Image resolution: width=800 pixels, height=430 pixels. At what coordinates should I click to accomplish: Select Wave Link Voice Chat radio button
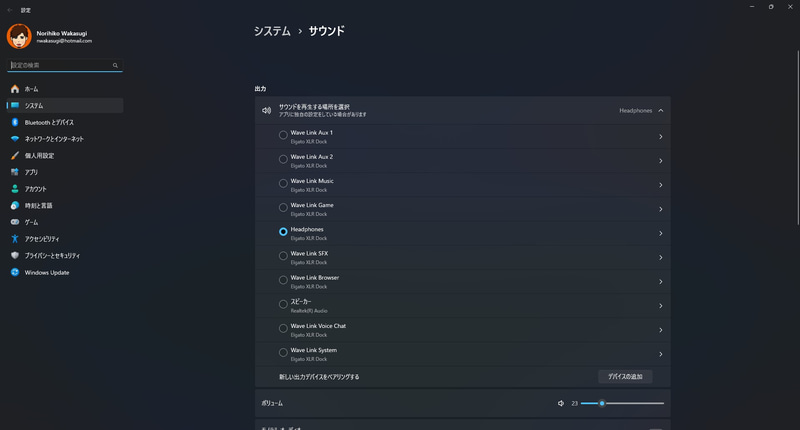tap(283, 328)
